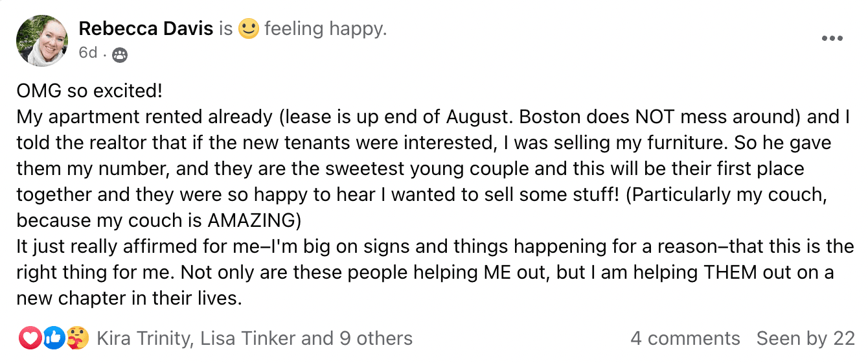Image resolution: width=868 pixels, height=363 pixels.
Task: View the 'Seen by 22' list
Action: click(806, 338)
